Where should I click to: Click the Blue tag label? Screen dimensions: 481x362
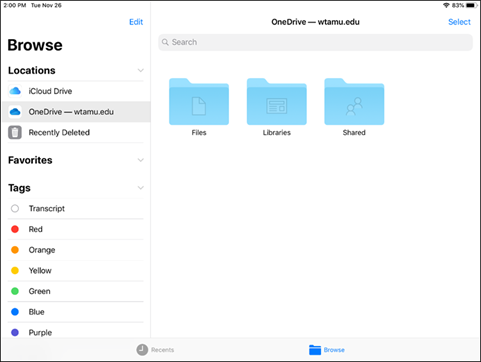pos(37,312)
